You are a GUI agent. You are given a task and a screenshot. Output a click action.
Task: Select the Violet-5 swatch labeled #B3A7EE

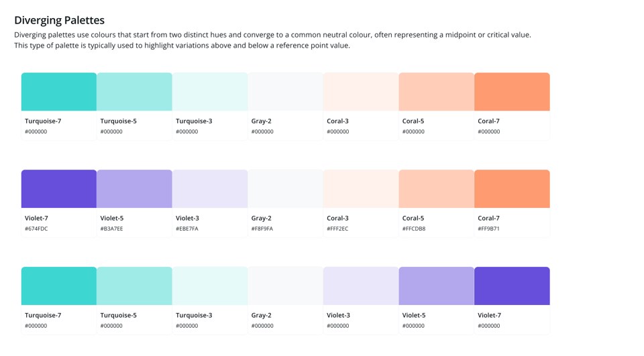pos(134,188)
